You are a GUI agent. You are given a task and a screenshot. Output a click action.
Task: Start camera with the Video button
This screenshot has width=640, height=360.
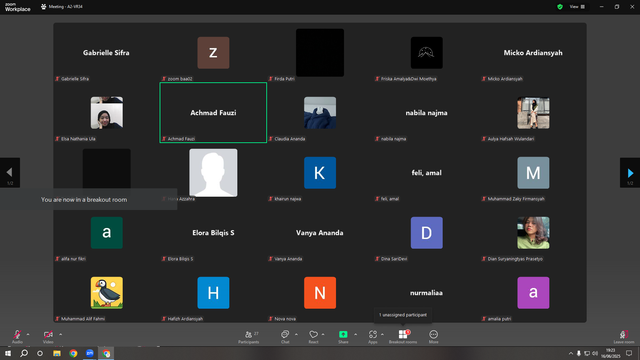pyautogui.click(x=48, y=336)
